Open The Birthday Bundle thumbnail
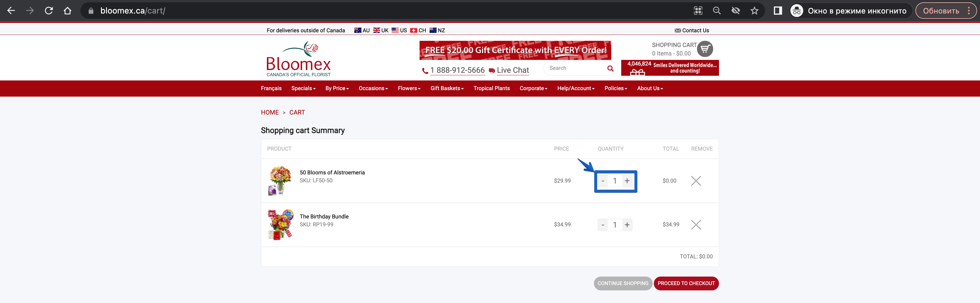This screenshot has width=980, height=303. 280,225
